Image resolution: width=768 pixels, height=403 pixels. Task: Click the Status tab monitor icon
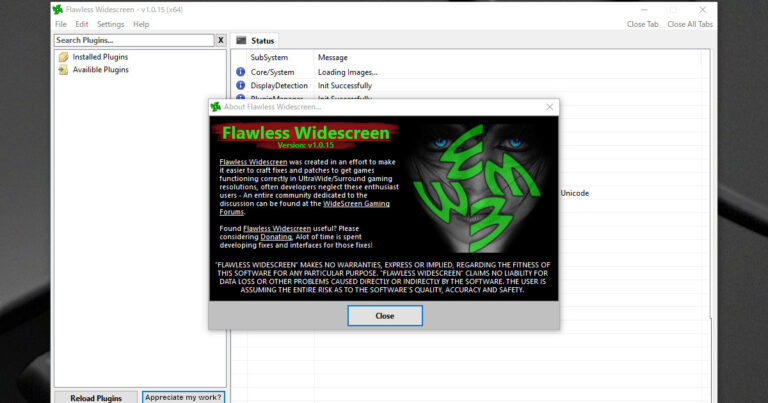pos(241,41)
